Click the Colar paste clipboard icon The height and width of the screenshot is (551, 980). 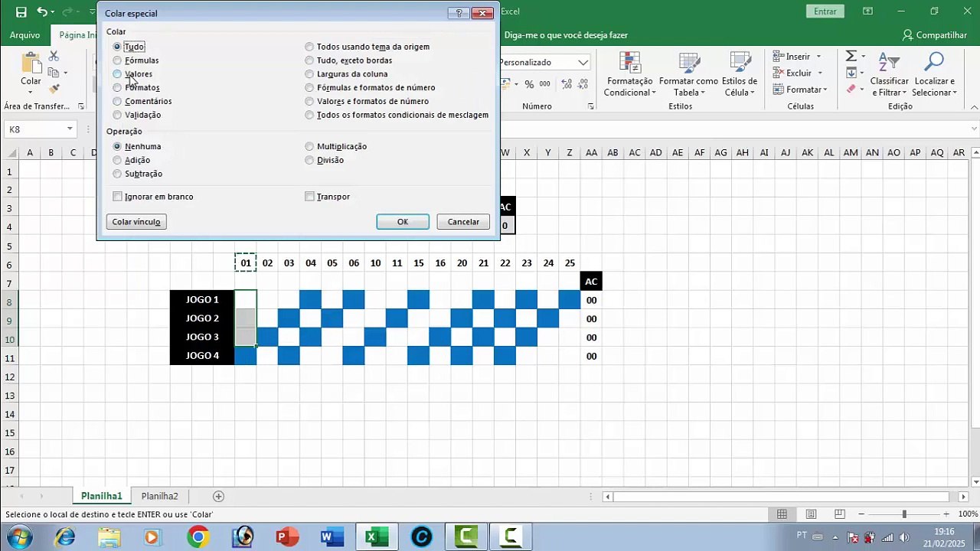(31, 63)
